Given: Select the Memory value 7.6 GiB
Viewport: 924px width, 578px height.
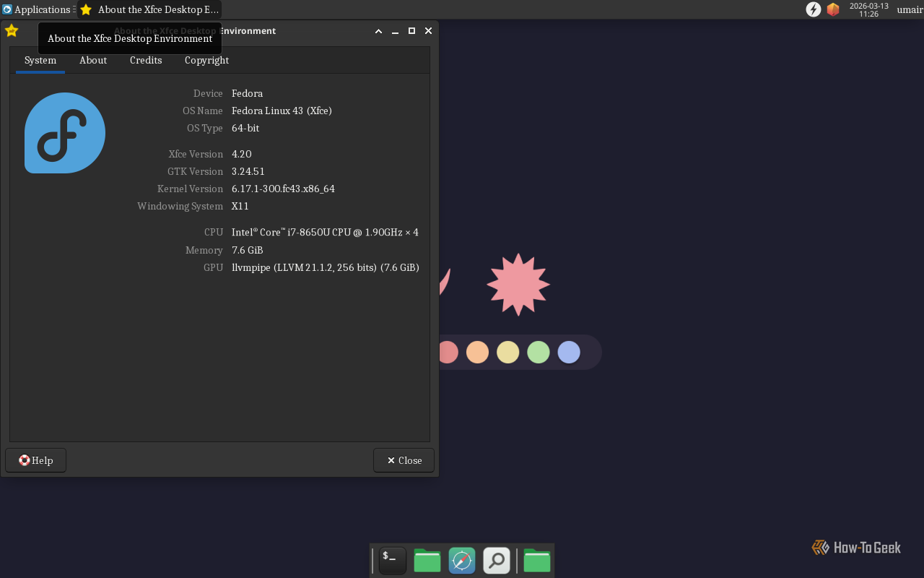Looking at the screenshot, I should [248, 250].
